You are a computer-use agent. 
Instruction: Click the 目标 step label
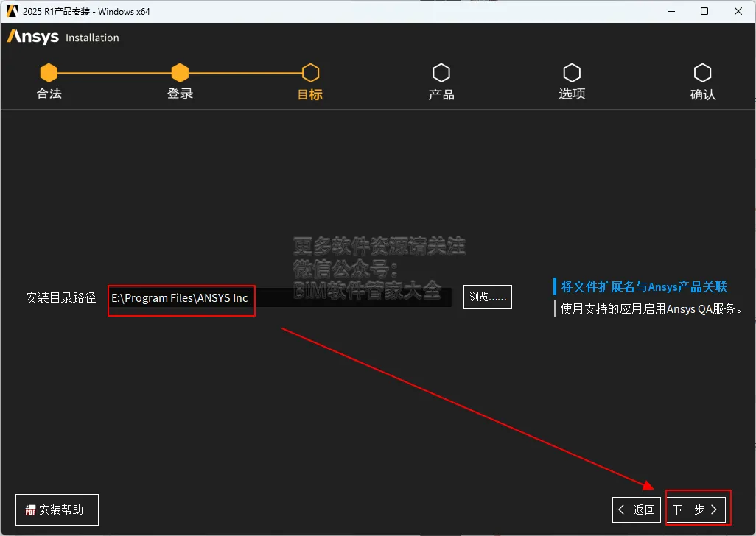pos(310,94)
